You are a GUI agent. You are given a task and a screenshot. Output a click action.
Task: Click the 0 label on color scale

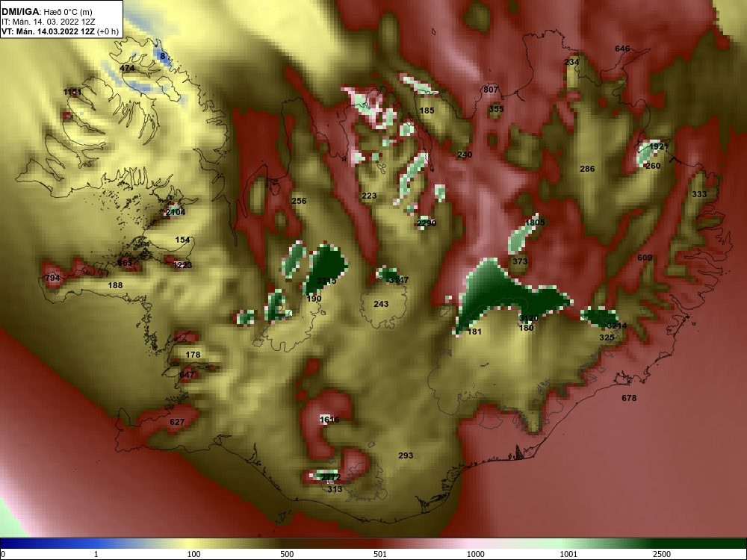point(3,554)
